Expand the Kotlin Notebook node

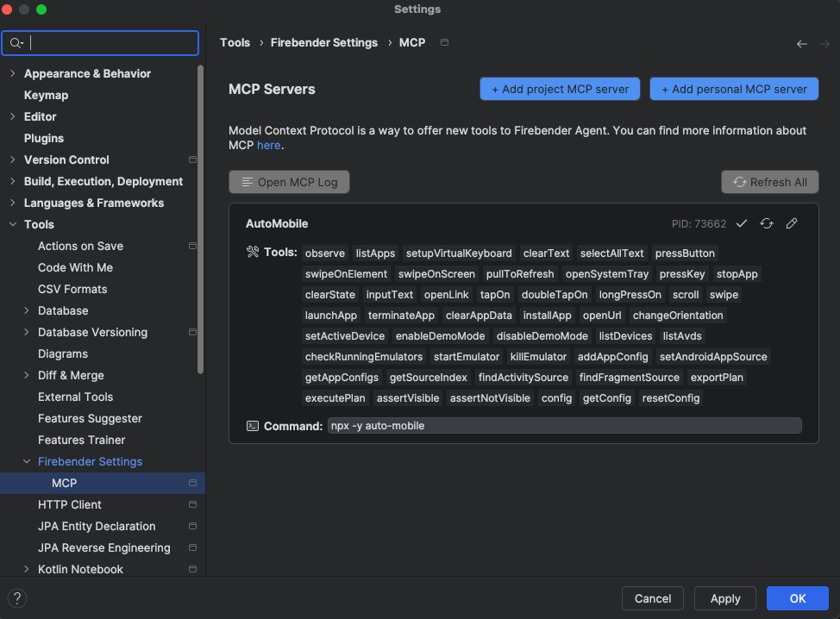tap(27, 569)
